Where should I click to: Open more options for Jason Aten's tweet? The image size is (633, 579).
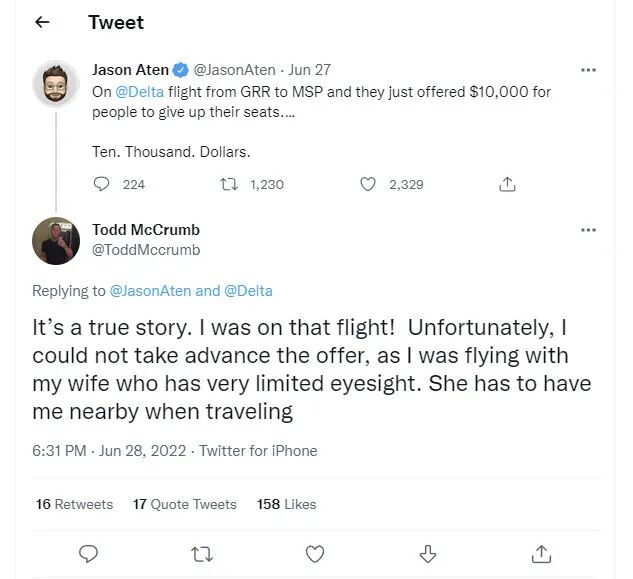point(588,70)
